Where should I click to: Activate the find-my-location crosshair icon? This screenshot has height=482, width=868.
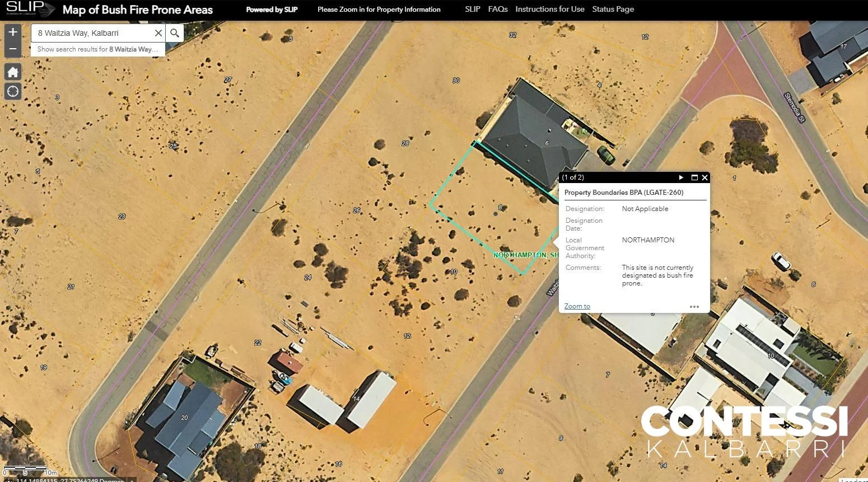[12, 91]
